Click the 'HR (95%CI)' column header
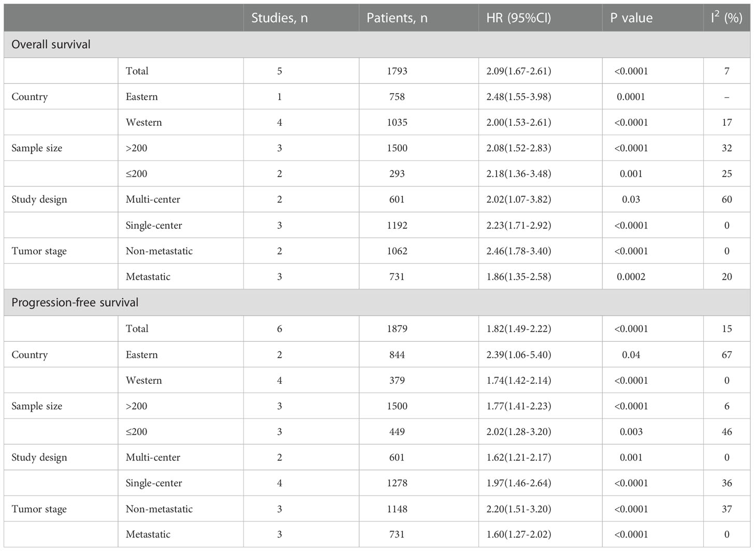 pos(518,18)
